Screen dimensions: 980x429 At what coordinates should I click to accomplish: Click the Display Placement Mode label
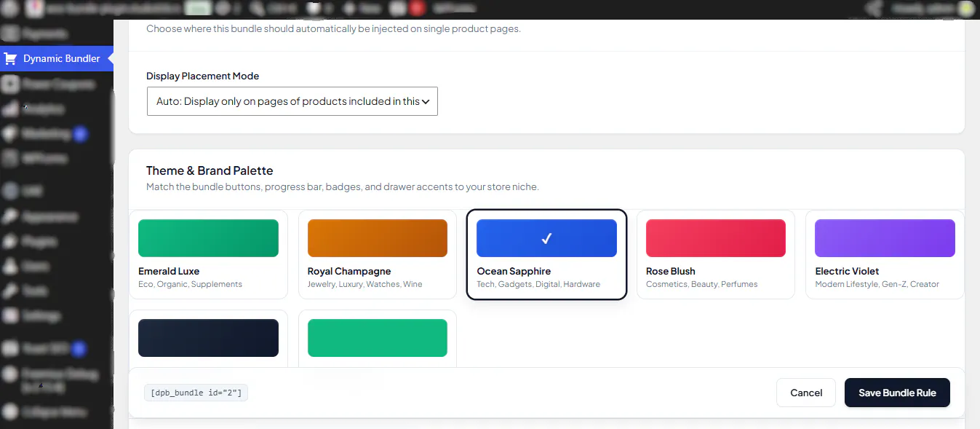(202, 76)
